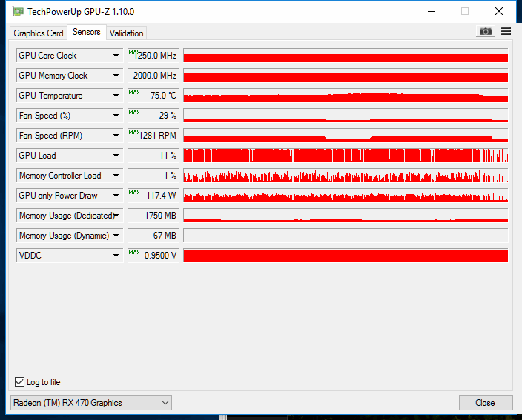Click the 11 % GPU load value
The image size is (522, 420).
coord(153,156)
